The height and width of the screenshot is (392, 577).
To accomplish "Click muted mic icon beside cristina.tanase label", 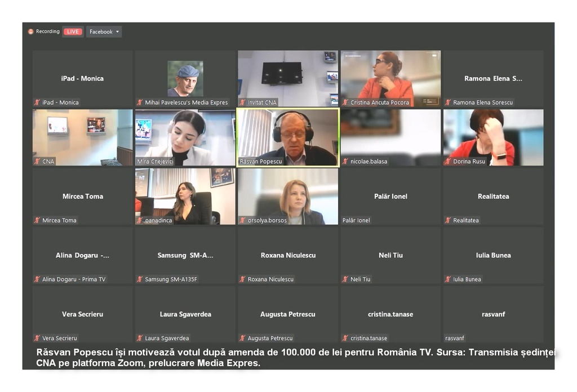I will tap(345, 338).
